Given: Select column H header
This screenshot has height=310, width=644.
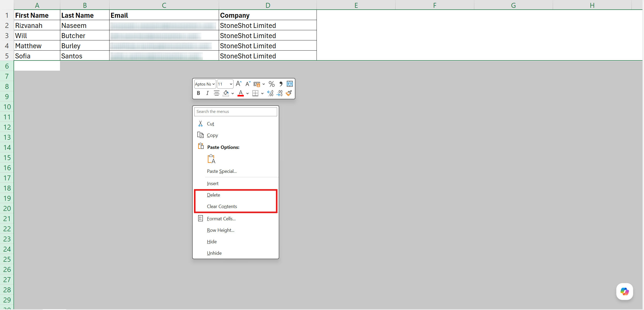Looking at the screenshot, I should coord(592,5).
